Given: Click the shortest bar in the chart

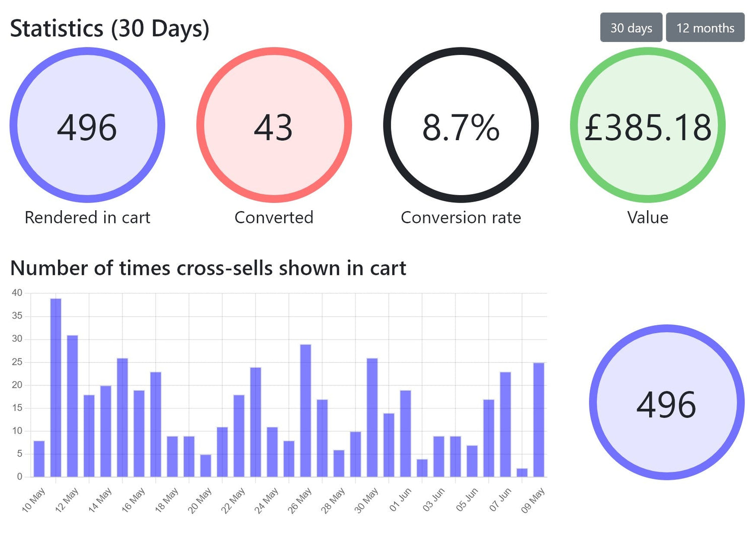Looking at the screenshot, I should (522, 472).
